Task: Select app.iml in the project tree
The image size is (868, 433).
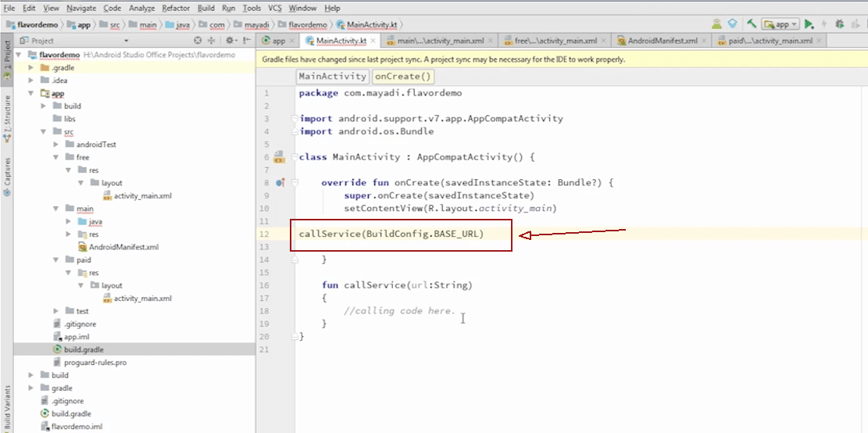Action: click(x=71, y=337)
